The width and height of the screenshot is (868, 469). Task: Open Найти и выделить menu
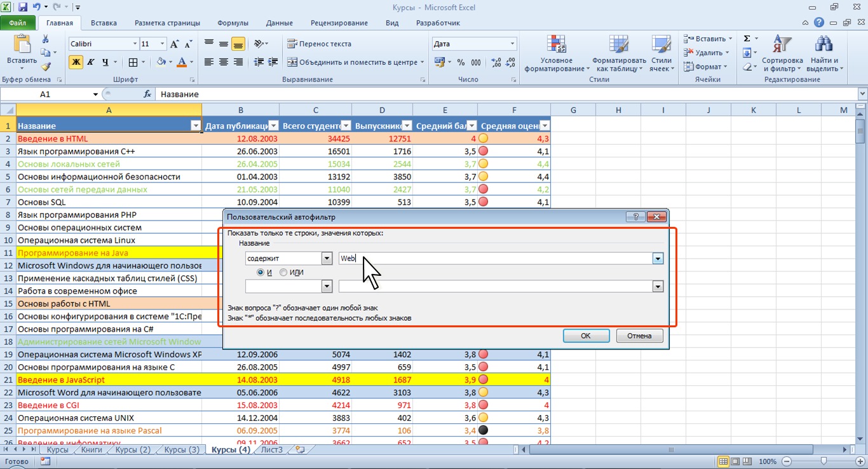coord(824,53)
